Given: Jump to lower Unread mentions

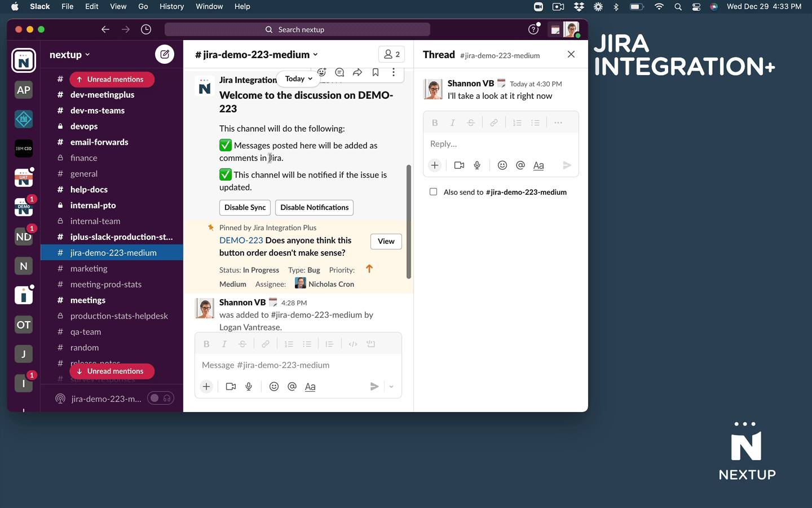Looking at the screenshot, I should click(112, 371).
